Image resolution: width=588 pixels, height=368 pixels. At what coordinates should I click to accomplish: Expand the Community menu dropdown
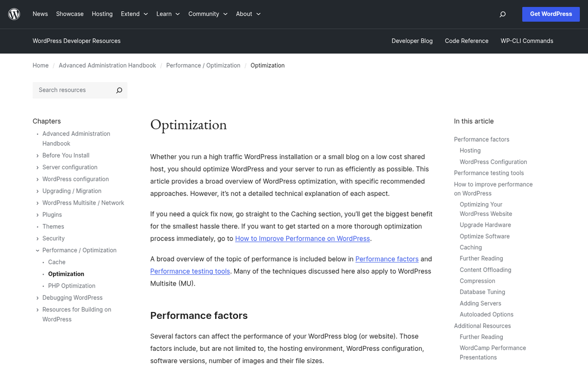pos(208,14)
